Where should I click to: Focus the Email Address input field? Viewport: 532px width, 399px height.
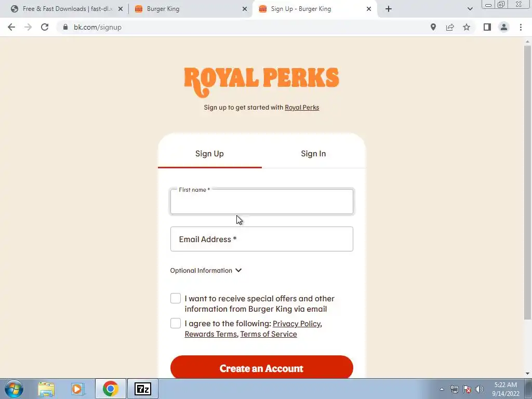click(x=262, y=239)
